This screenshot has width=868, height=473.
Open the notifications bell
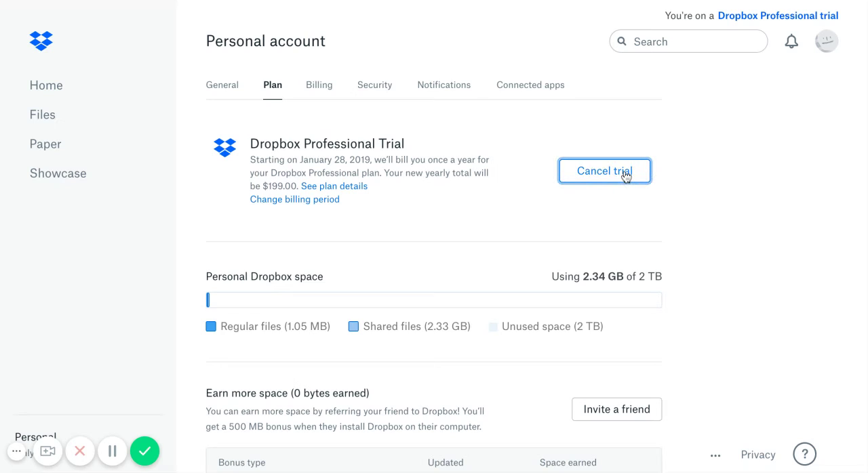(791, 42)
